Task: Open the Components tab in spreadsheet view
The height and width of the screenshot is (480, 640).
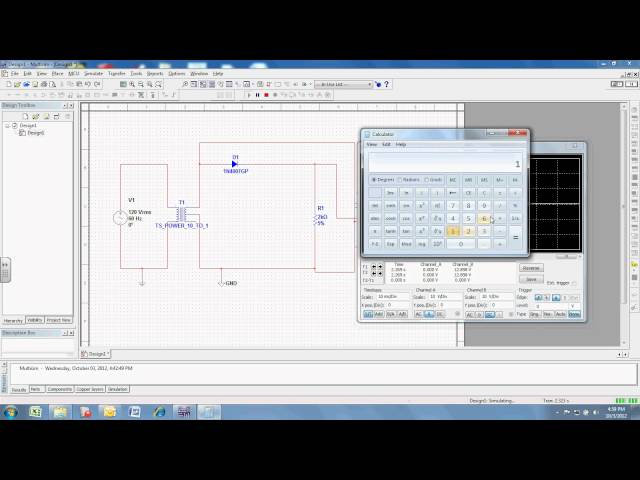Action: pyautogui.click(x=60, y=389)
